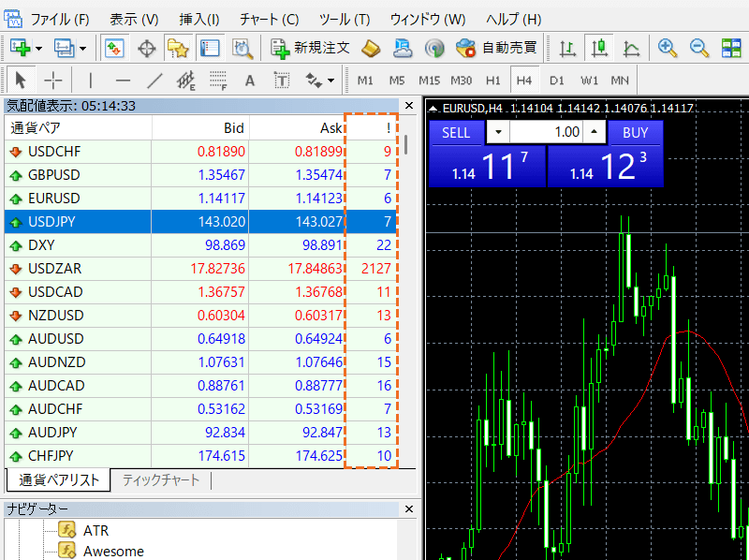749x560 pixels.
Task: Set timeframe to M15
Action: (x=429, y=81)
